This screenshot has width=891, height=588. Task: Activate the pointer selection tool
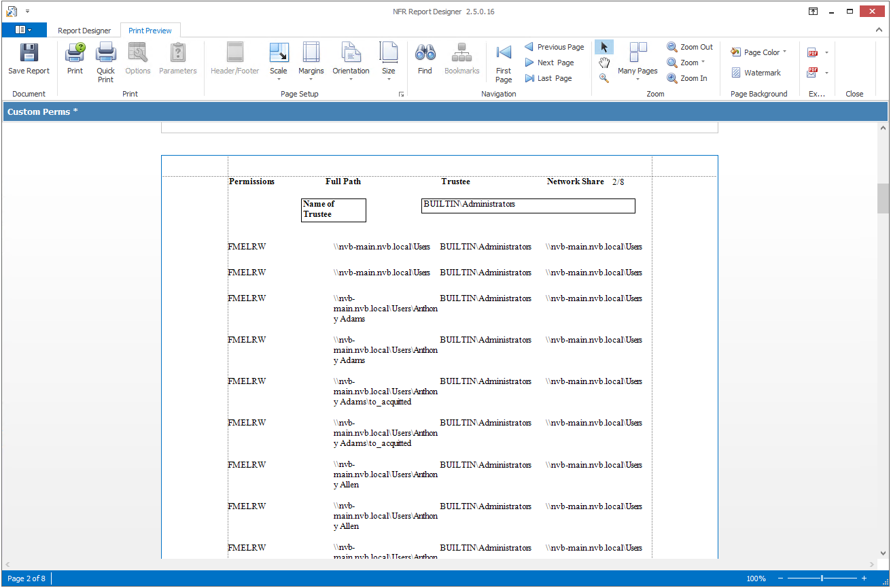pyautogui.click(x=604, y=47)
